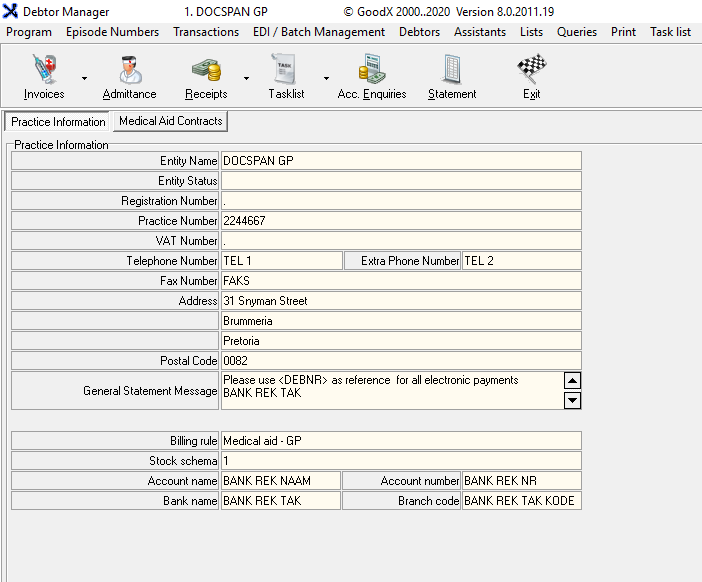Expand the Receipts dropdown arrow
This screenshot has height=582, width=702.
click(246, 78)
